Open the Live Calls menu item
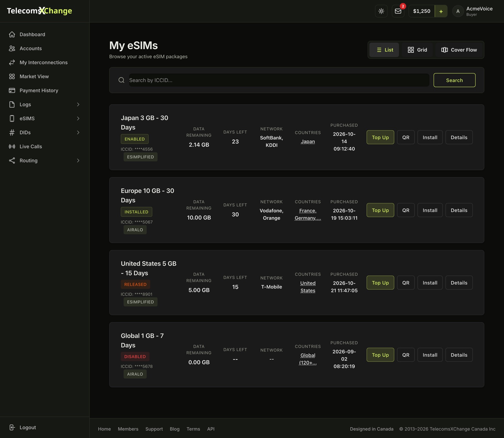 [x=44, y=146]
